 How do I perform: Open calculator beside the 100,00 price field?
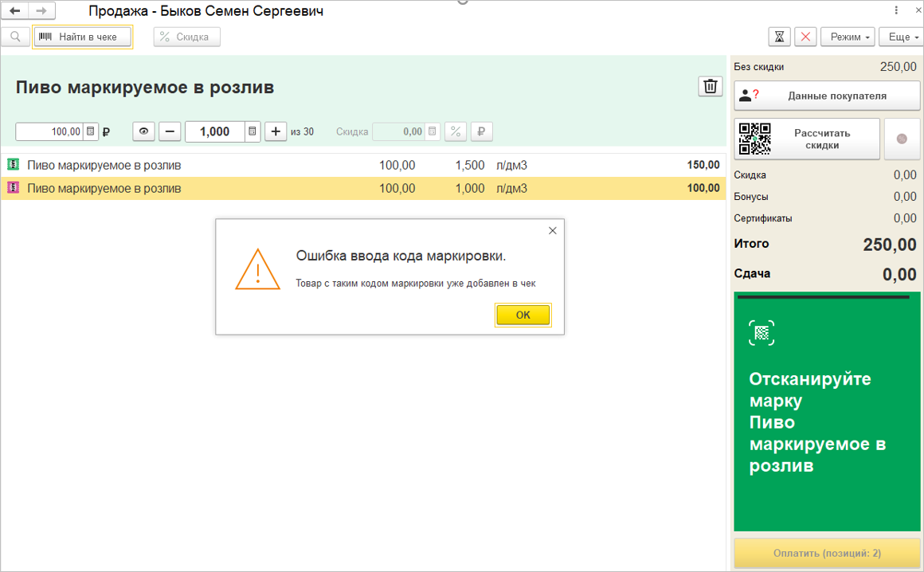[91, 131]
